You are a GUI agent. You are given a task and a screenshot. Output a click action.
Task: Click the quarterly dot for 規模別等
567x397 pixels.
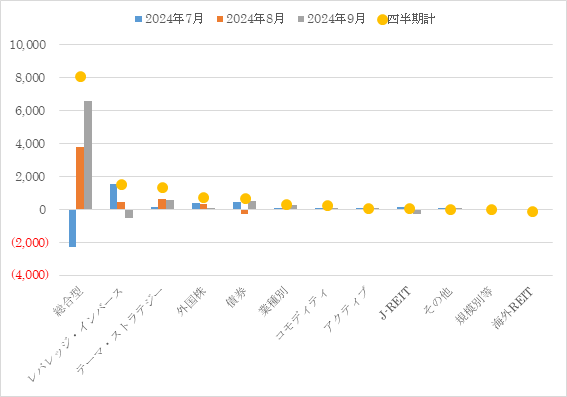(x=491, y=209)
